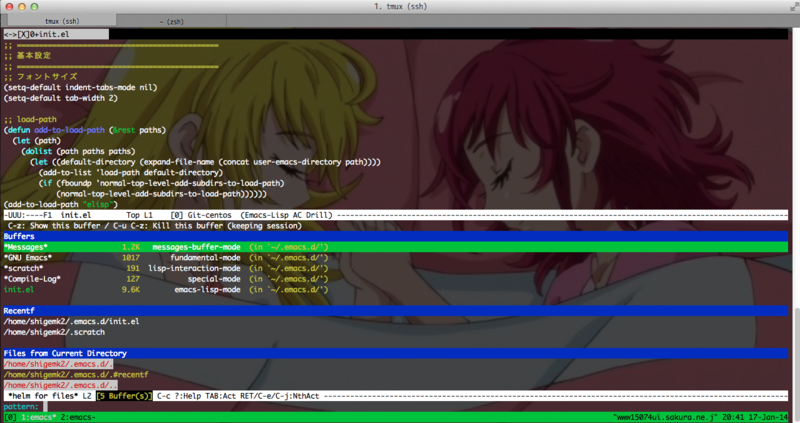Click the fullscreen arrows icon in title bar
800x423 pixels.
click(793, 7)
